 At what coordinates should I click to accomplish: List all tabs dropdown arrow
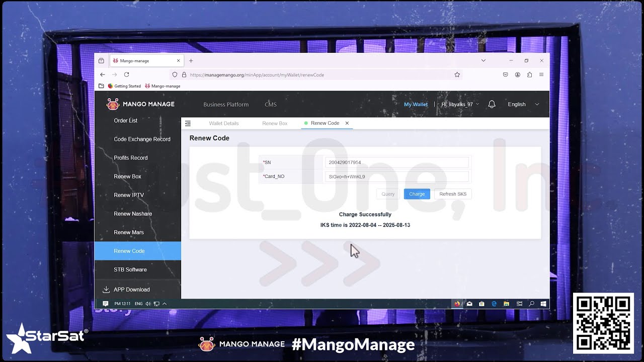pyautogui.click(x=484, y=61)
